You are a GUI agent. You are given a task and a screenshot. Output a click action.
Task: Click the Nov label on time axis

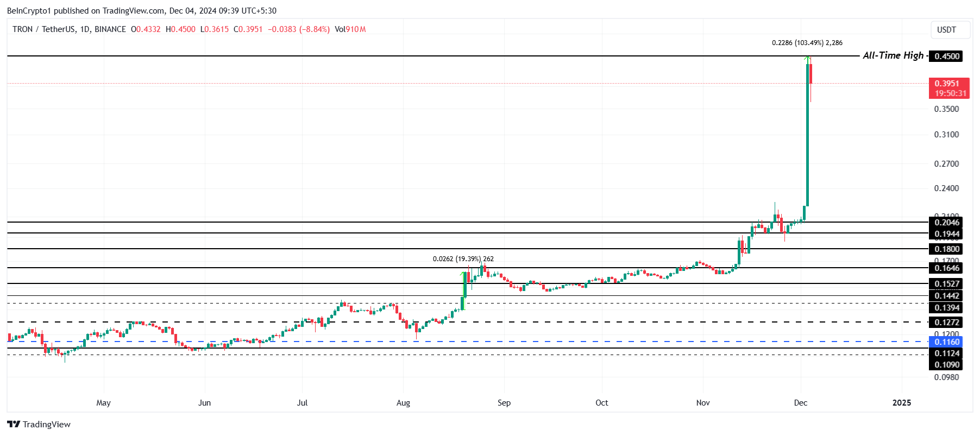(x=703, y=403)
